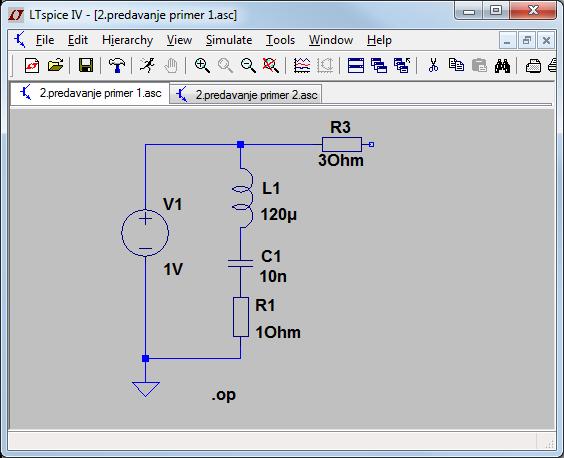The height and width of the screenshot is (458, 564).
Task: Open the View menu
Action: (179, 40)
